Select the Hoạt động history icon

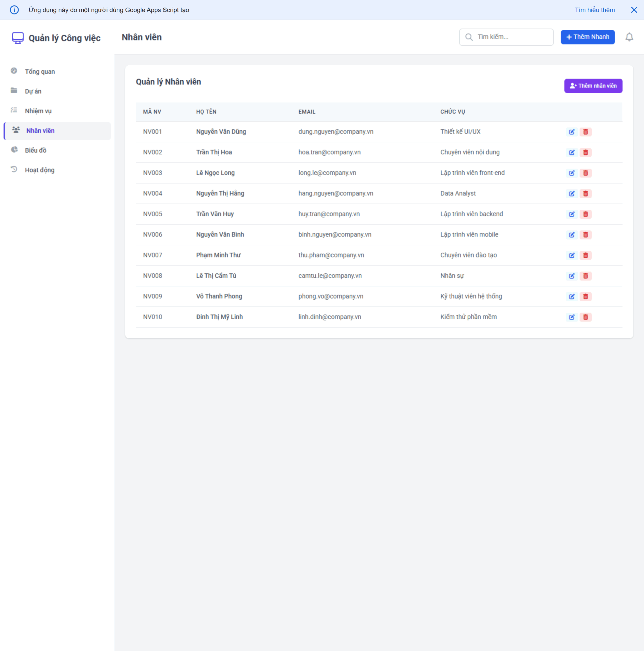point(14,170)
